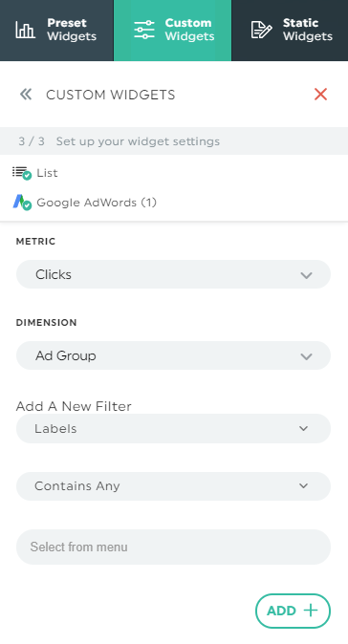Open the Labels filter dropdown
This screenshot has width=348, height=644.
point(173,428)
